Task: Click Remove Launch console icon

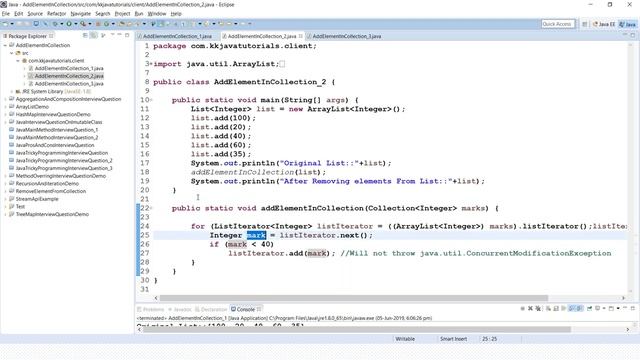Action: (x=530, y=309)
